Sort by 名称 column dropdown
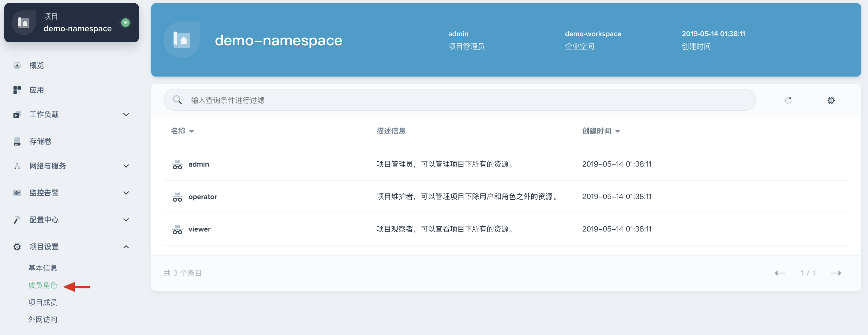This screenshot has width=868, height=335. [182, 131]
